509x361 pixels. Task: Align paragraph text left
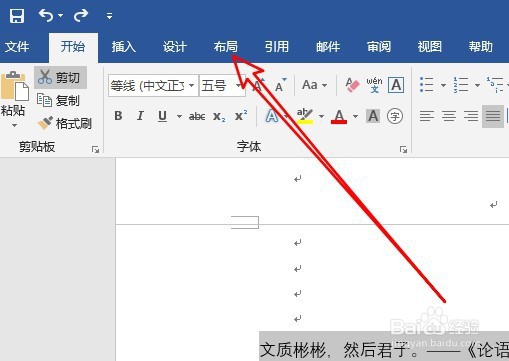[427, 116]
